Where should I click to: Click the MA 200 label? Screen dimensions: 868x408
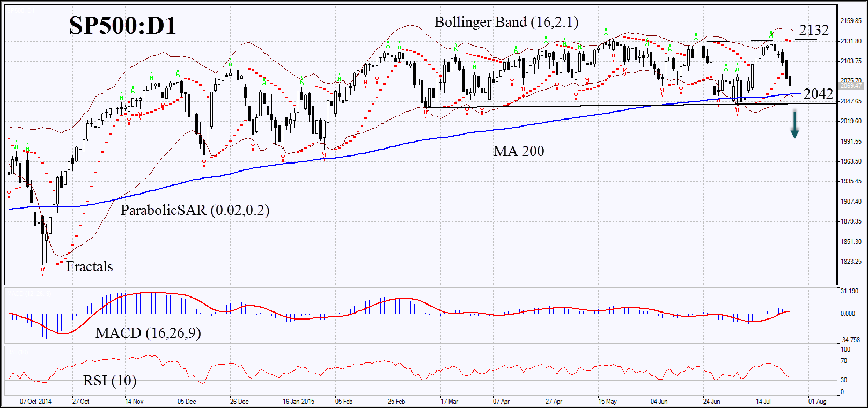click(x=519, y=151)
